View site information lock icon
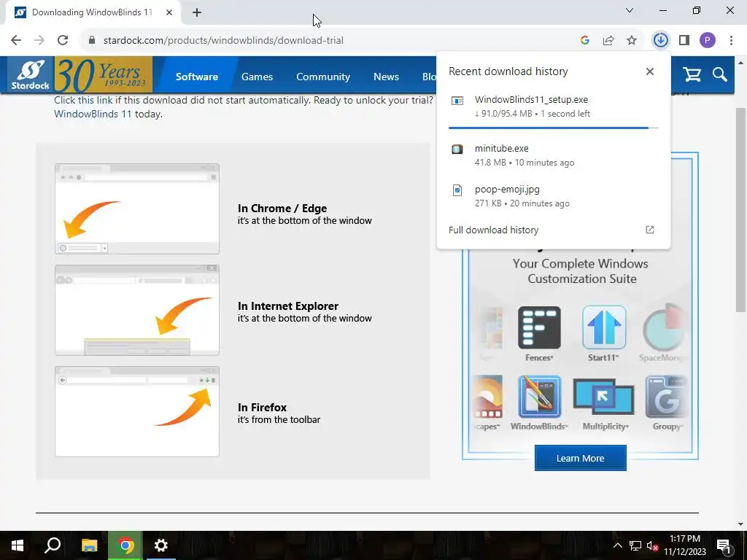The image size is (747, 560). [x=92, y=41]
